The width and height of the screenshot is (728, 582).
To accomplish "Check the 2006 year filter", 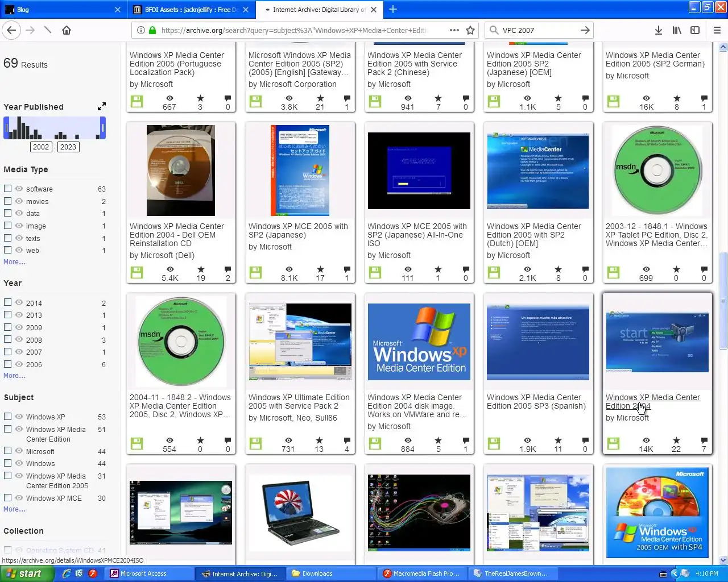I will (8, 364).
